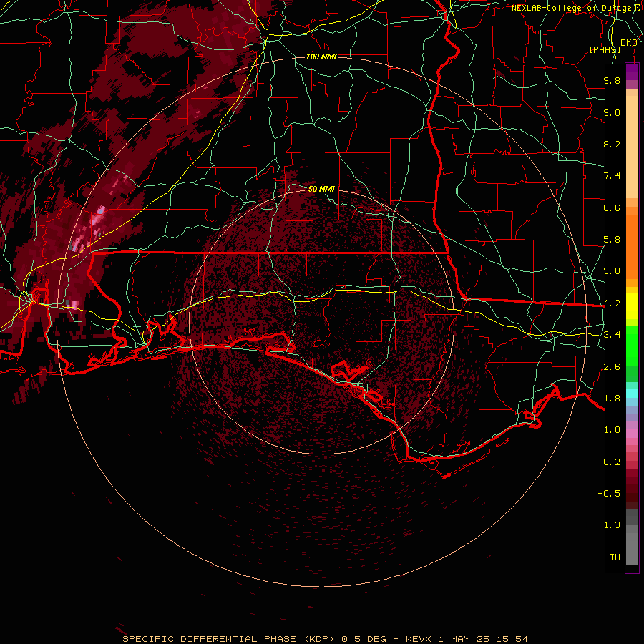
Task: Click the -1.3 scale value
Action: click(x=609, y=525)
